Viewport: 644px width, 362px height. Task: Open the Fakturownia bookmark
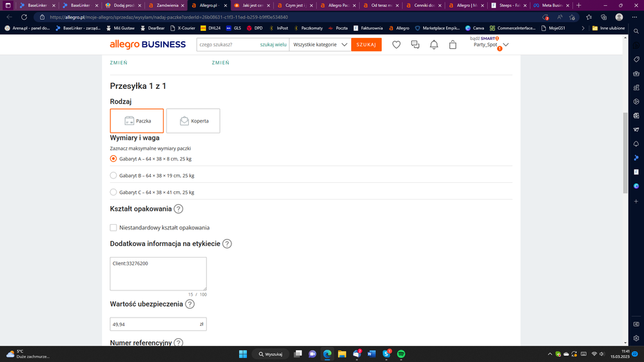pyautogui.click(x=368, y=28)
